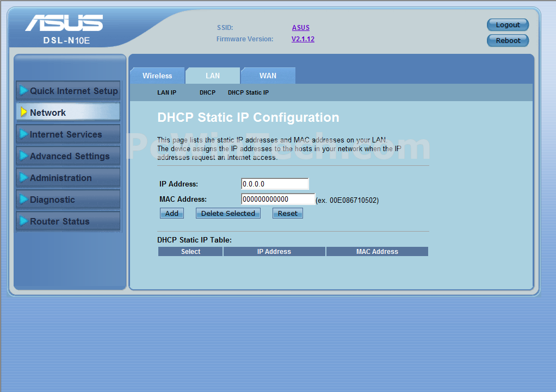Switch to the WAN tab
The image size is (556, 392).
268,76
